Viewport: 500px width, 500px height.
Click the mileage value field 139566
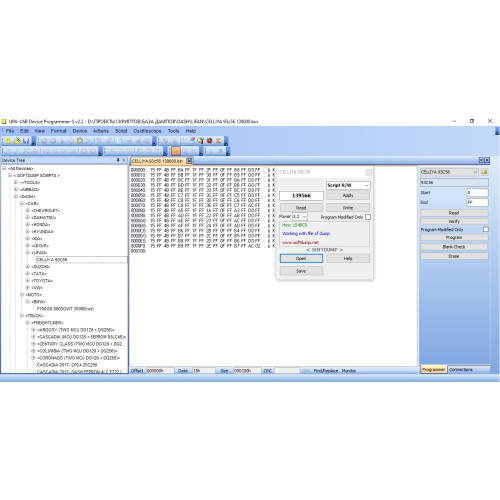click(301, 196)
